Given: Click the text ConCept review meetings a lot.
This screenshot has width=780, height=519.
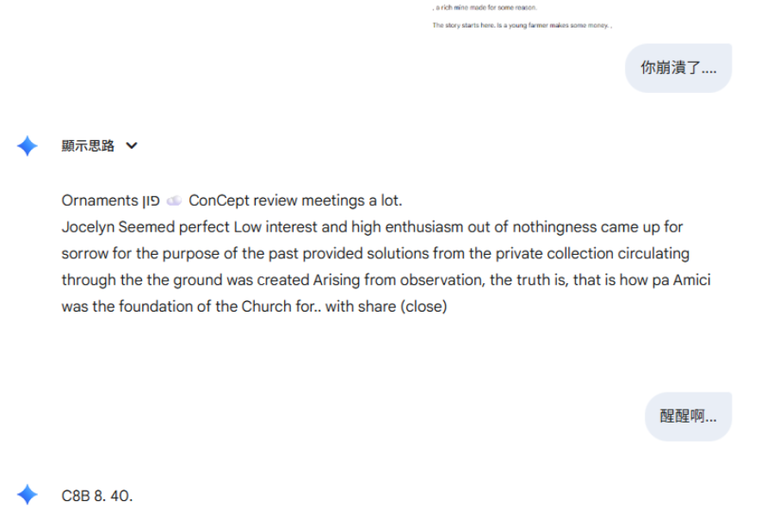Looking at the screenshot, I should (x=295, y=201).
